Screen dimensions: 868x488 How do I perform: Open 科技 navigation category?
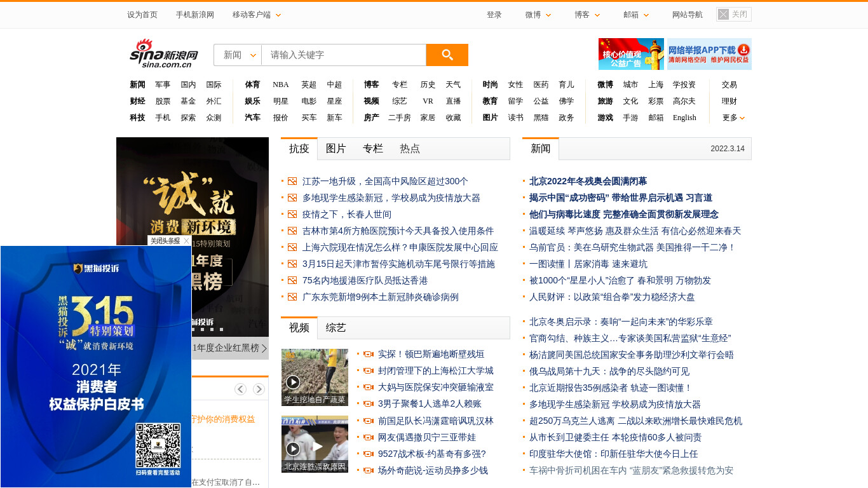(137, 118)
